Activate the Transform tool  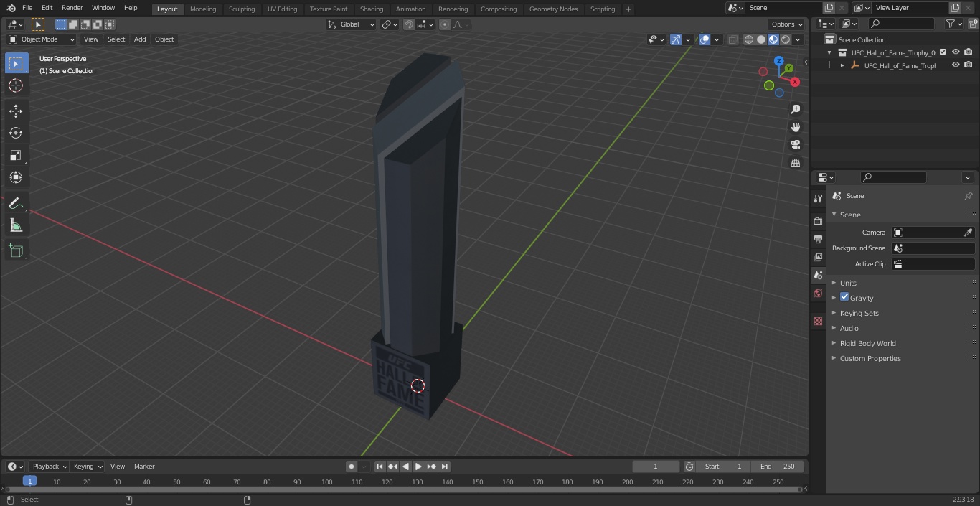pyautogui.click(x=16, y=177)
